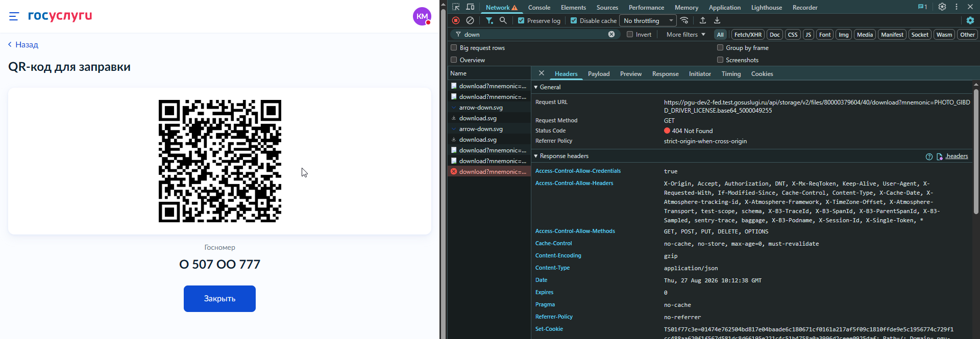Open the DevTools three-dot customize menu
The image size is (980, 339).
(957, 7)
